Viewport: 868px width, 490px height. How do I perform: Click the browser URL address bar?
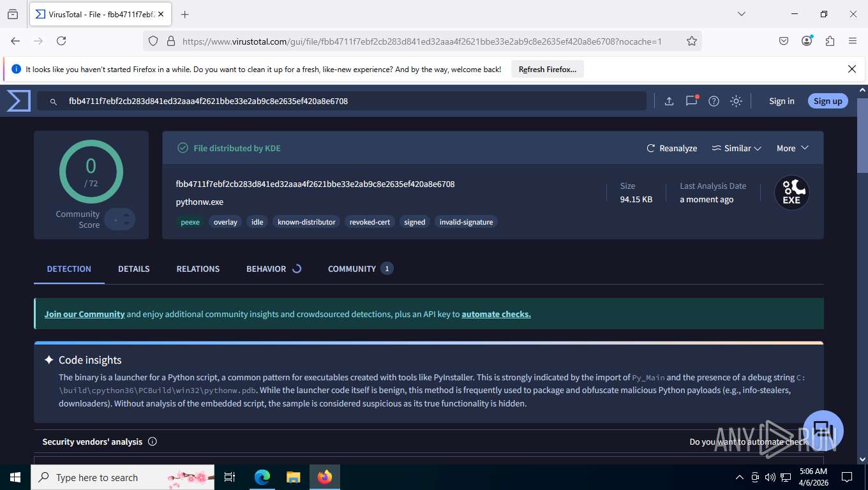[x=422, y=41]
